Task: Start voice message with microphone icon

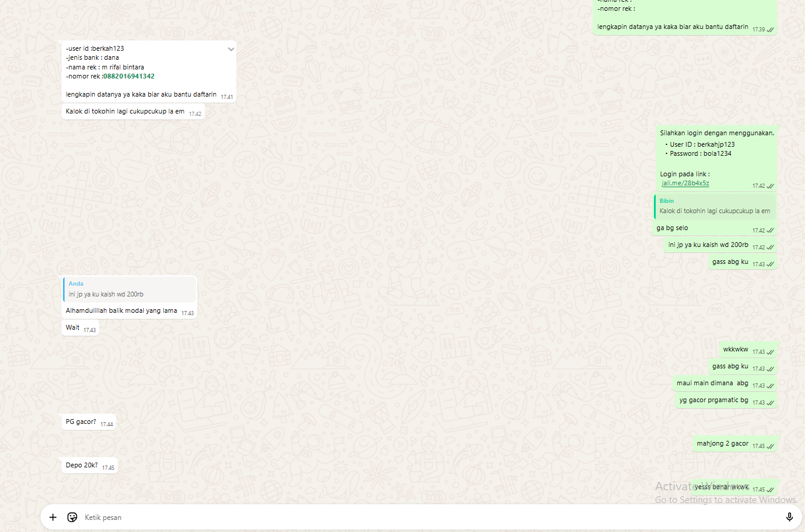Action: click(789, 517)
